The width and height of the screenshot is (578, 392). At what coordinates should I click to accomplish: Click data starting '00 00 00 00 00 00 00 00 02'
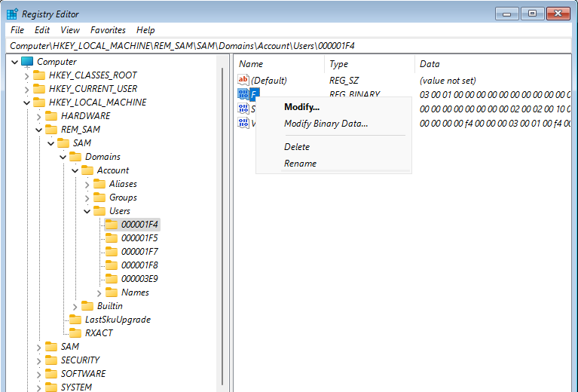pyautogui.click(x=494, y=109)
